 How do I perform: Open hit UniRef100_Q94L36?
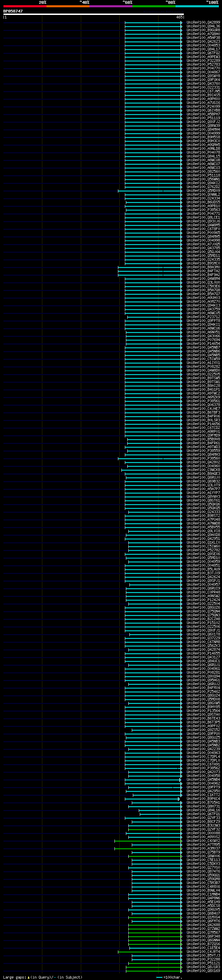(x=203, y=26)
